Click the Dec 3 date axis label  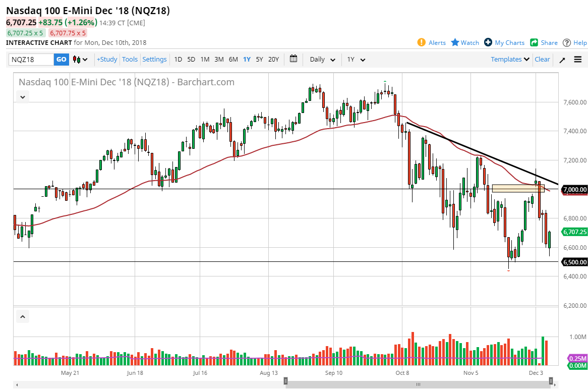click(536, 373)
